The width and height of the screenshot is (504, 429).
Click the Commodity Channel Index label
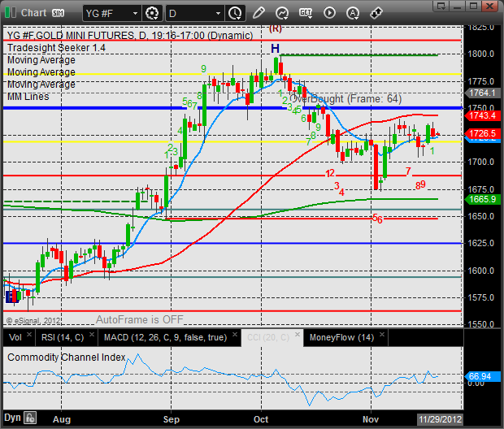coord(66,357)
